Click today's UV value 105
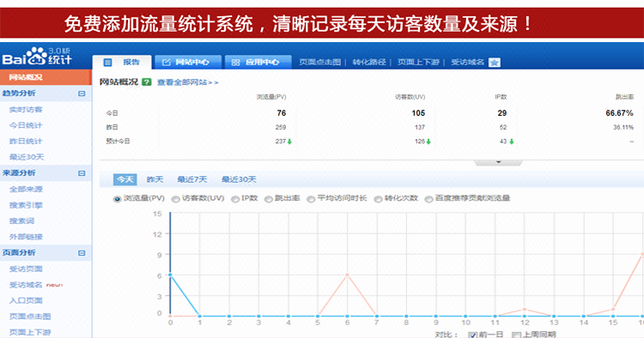Image resolution: width=644 pixels, height=338 pixels. [x=418, y=112]
